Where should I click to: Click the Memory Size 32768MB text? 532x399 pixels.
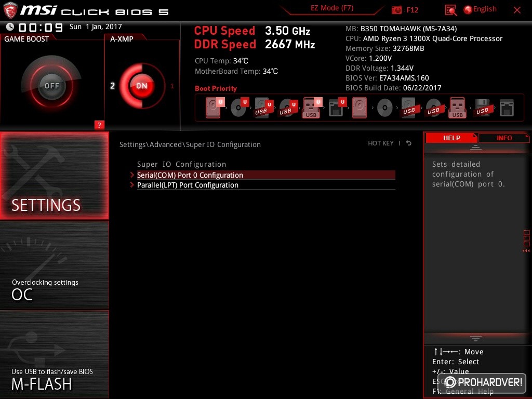[385, 48]
